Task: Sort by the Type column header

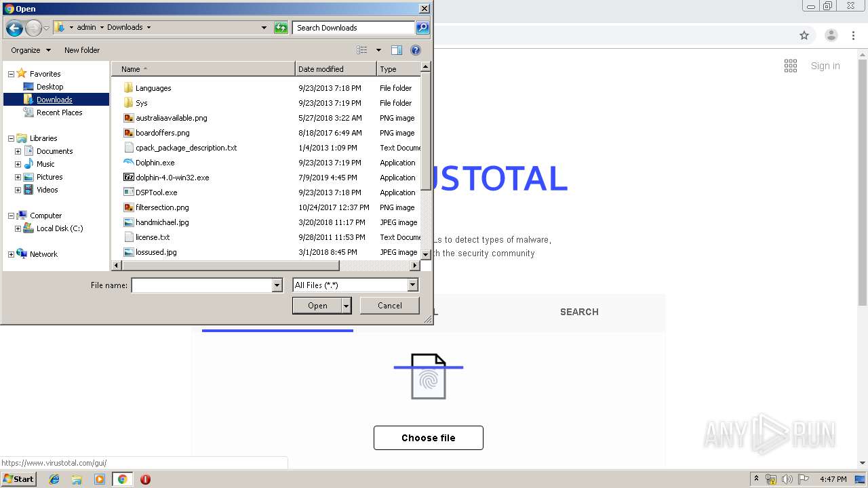Action: (399, 69)
